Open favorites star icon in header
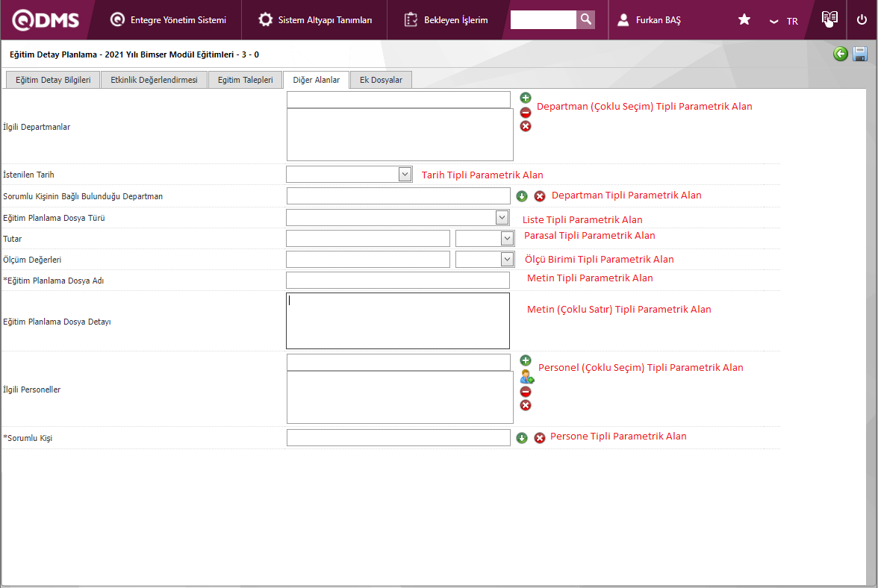The width and height of the screenshot is (878, 588). 744,20
